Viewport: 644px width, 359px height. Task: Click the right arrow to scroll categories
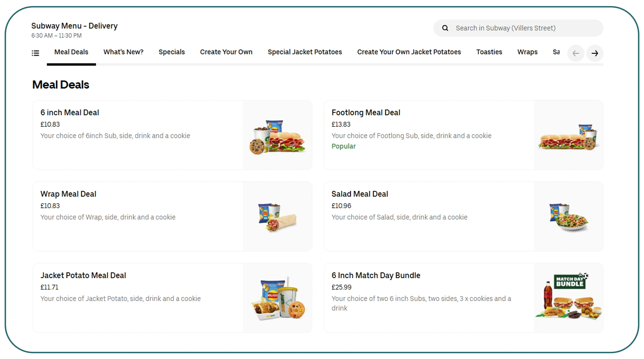tap(595, 53)
